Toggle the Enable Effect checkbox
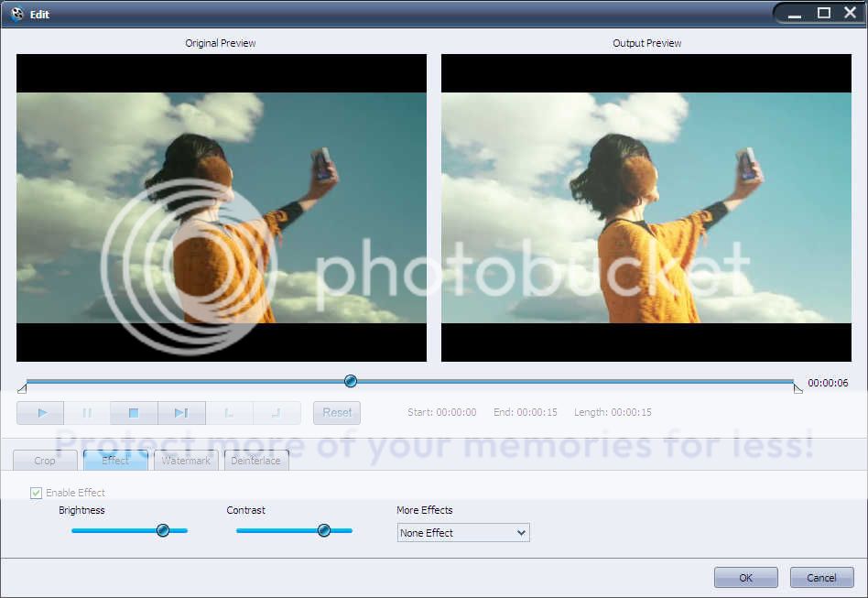This screenshot has height=598, width=868. click(x=36, y=493)
